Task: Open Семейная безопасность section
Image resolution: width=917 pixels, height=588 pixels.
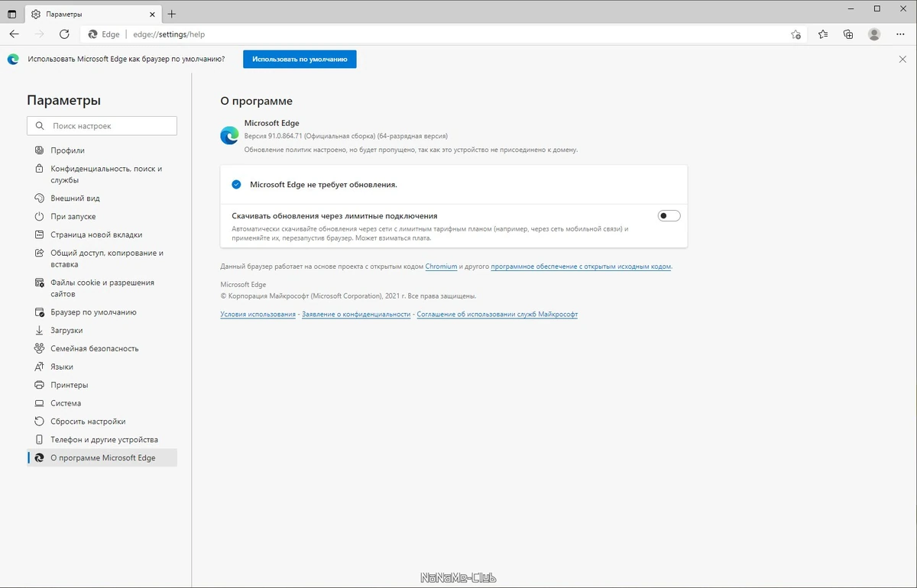Action: (102, 348)
